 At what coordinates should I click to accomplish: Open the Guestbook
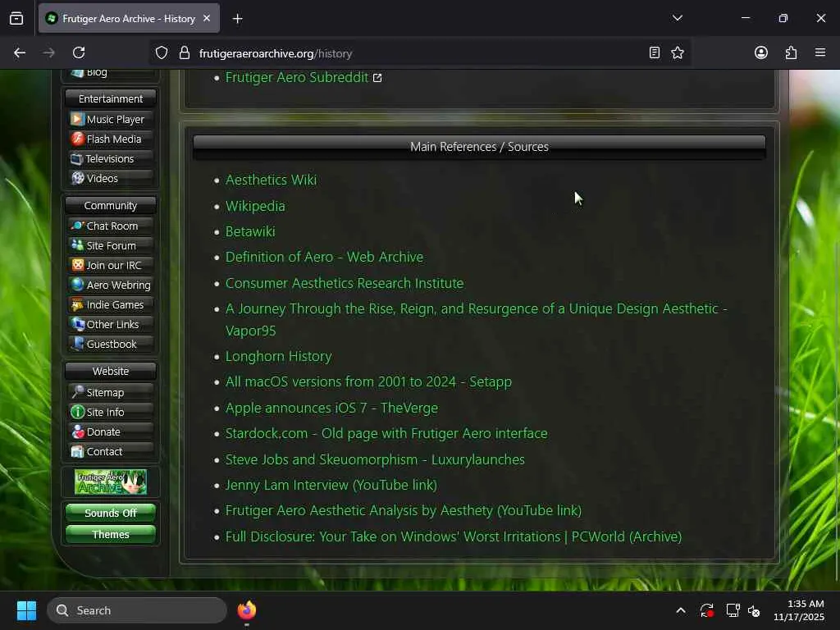[x=111, y=344]
